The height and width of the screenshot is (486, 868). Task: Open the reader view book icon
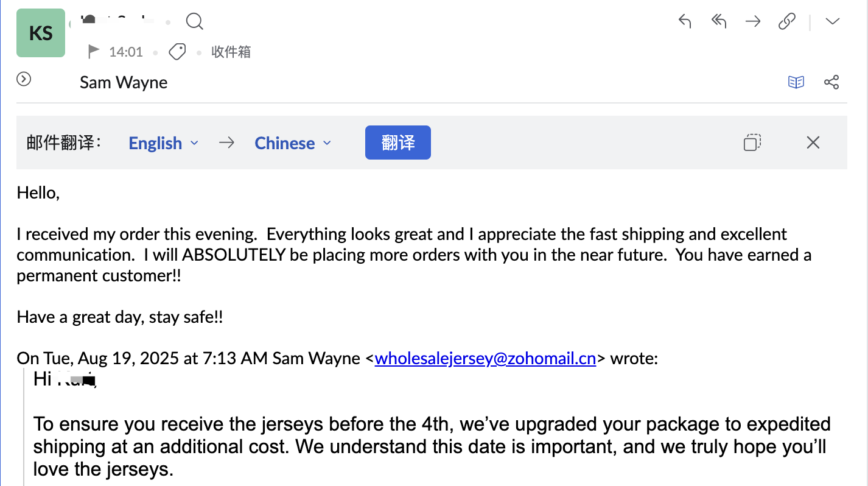point(796,82)
